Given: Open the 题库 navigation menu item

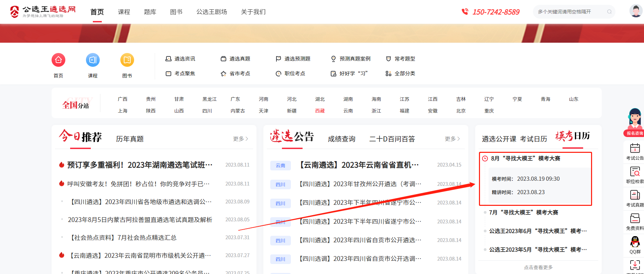Looking at the screenshot, I should (150, 12).
